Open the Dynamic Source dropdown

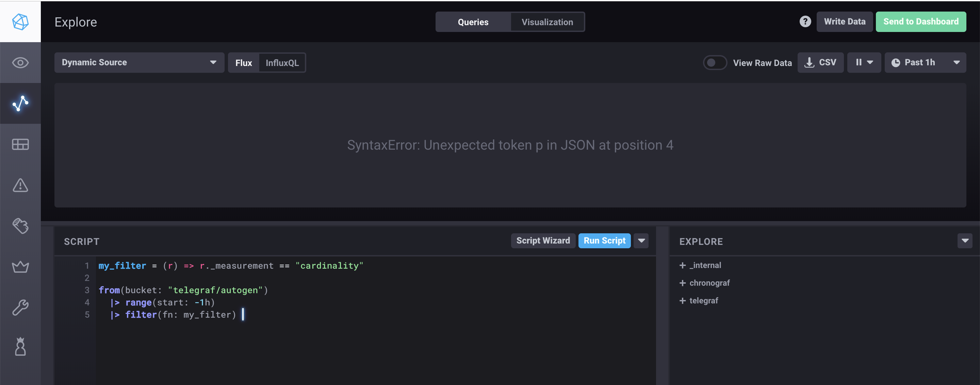click(139, 62)
